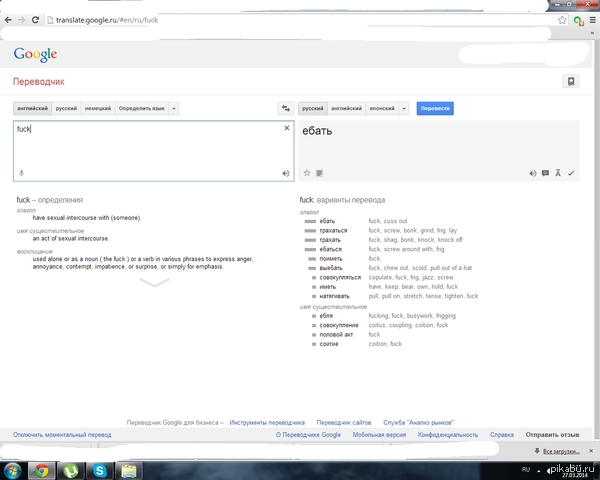Click noun variant половой акт

336,335
